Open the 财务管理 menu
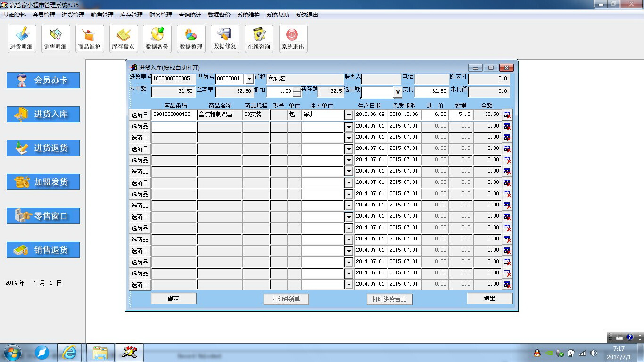The height and width of the screenshot is (362, 644). click(161, 15)
